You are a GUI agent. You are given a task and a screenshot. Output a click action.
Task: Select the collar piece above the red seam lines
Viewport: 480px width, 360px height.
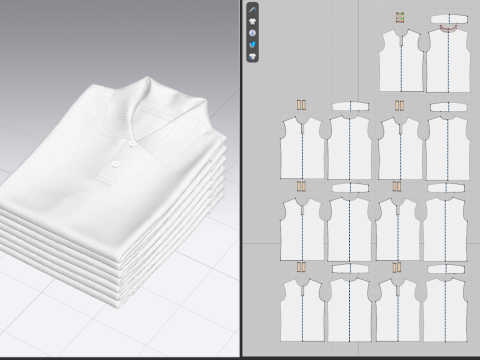point(449,19)
